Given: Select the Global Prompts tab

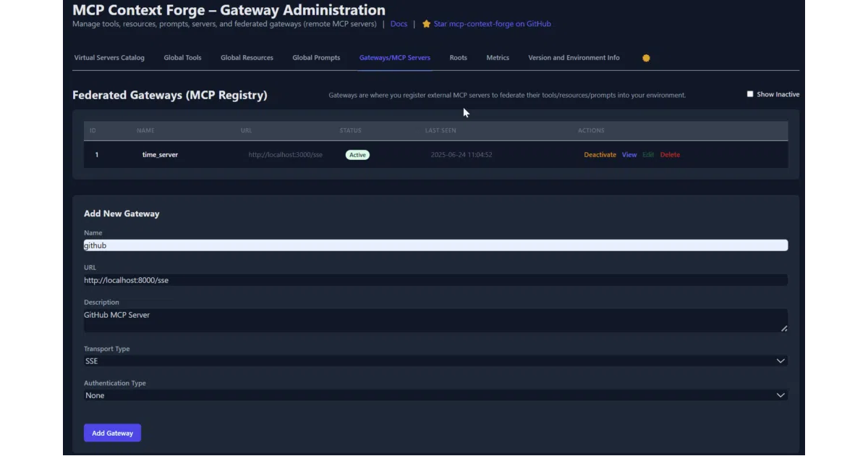Looking at the screenshot, I should (x=316, y=58).
